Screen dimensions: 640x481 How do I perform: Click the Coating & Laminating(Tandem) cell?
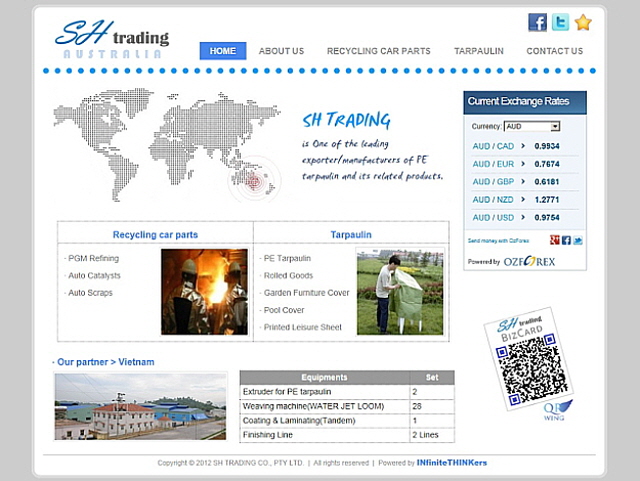tap(325, 421)
